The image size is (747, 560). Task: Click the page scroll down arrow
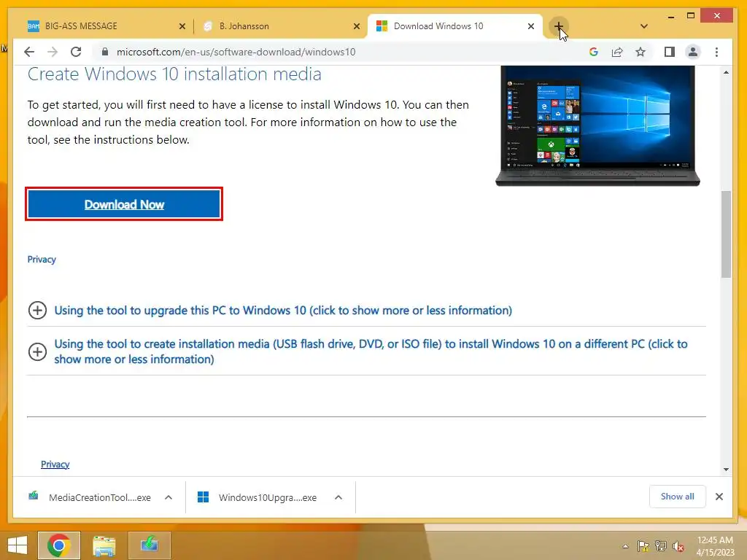726,470
